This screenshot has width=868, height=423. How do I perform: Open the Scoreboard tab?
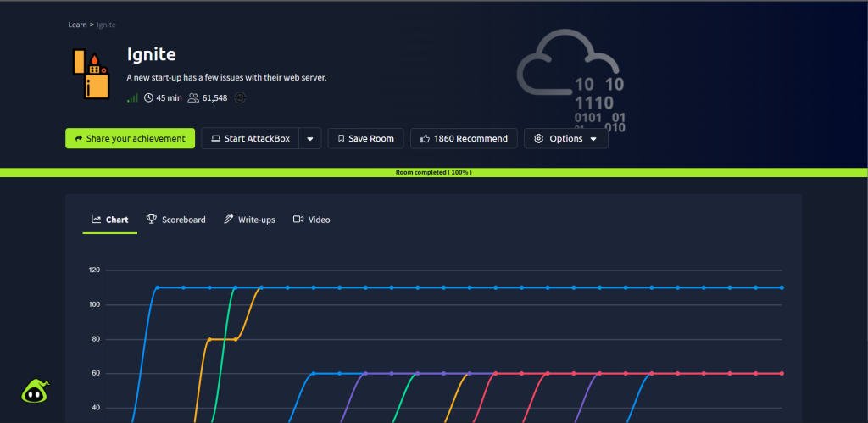coord(176,220)
